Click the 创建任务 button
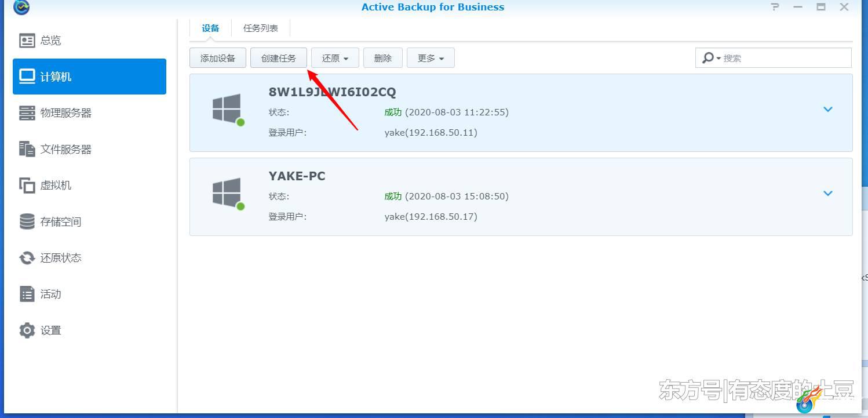This screenshot has height=418, width=868. pyautogui.click(x=279, y=58)
